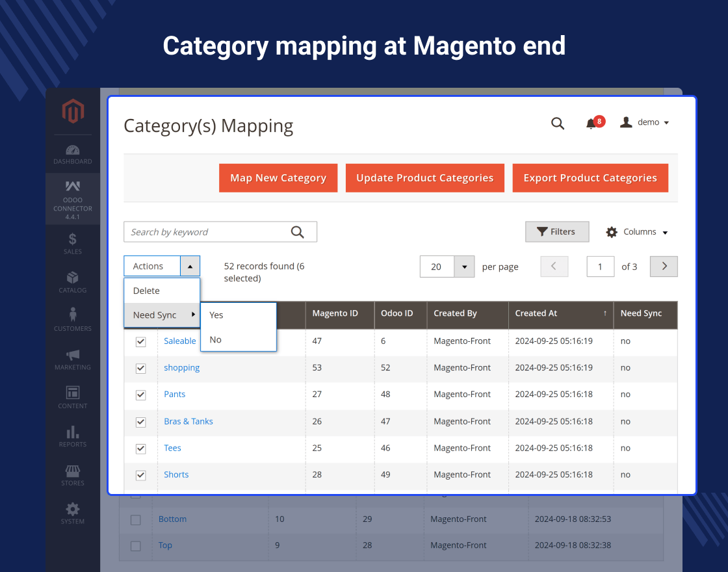Image resolution: width=728 pixels, height=572 pixels.
Task: Click Update Product Categories button
Action: 425,178
